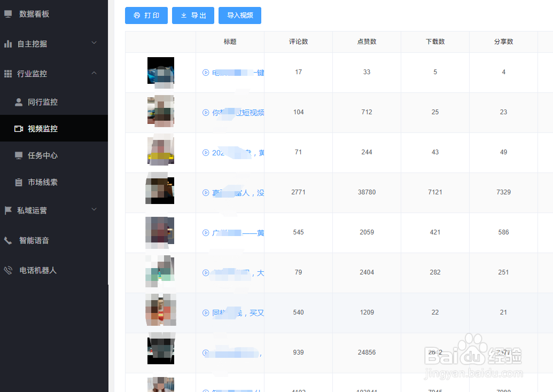Expand the 自主挖掘 chevron arrow

click(x=94, y=43)
